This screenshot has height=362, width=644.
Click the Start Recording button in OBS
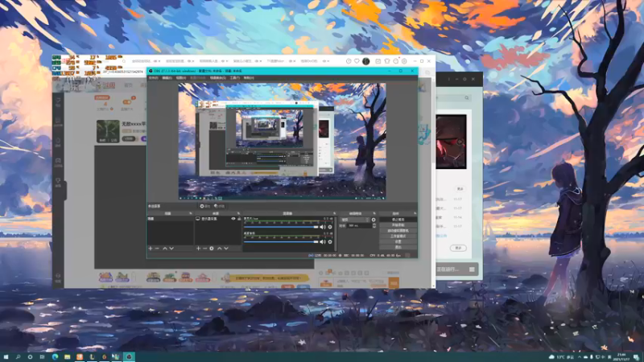[398, 225]
